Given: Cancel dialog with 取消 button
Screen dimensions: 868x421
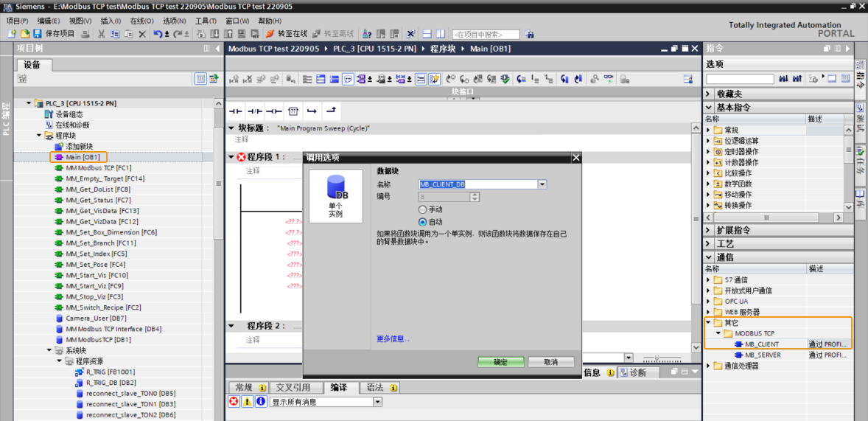Looking at the screenshot, I should point(551,362).
